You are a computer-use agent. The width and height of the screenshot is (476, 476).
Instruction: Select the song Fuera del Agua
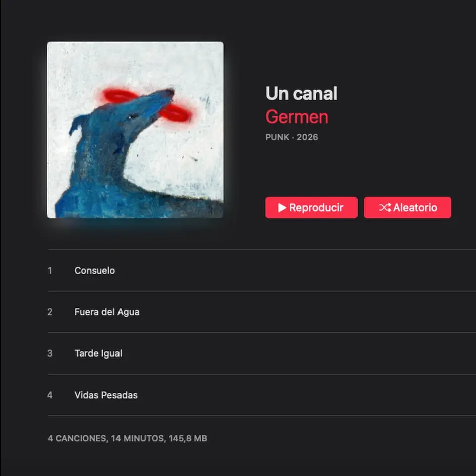click(x=262, y=312)
